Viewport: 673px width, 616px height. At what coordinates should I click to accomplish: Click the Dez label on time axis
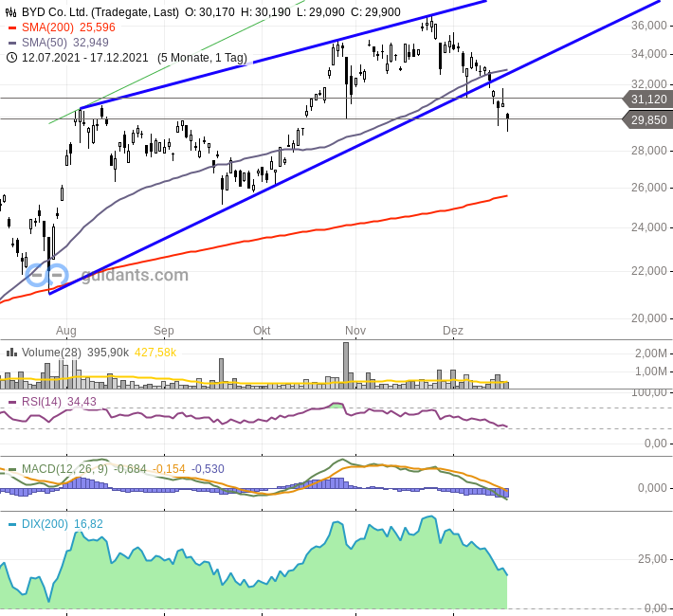[453, 331]
